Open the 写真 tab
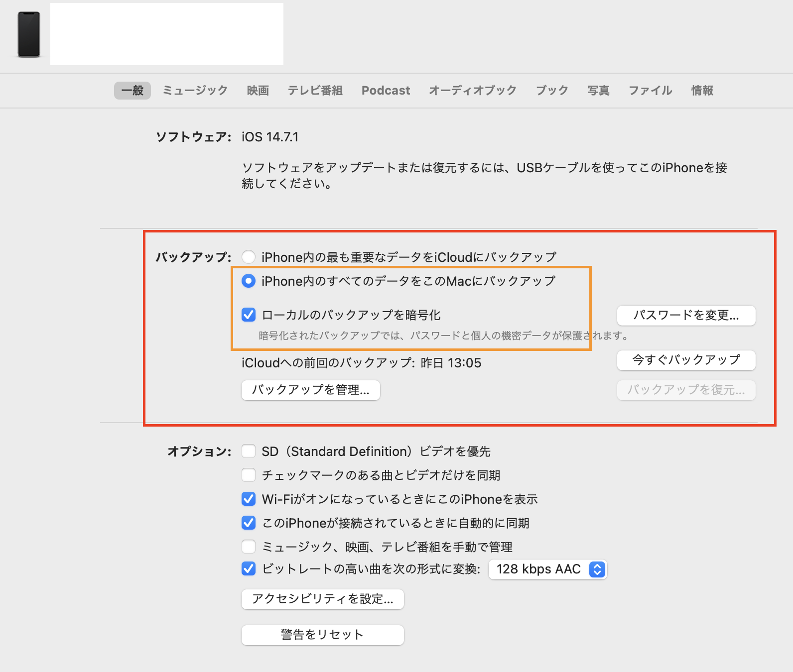Screen dimensions: 793x672 (598, 91)
